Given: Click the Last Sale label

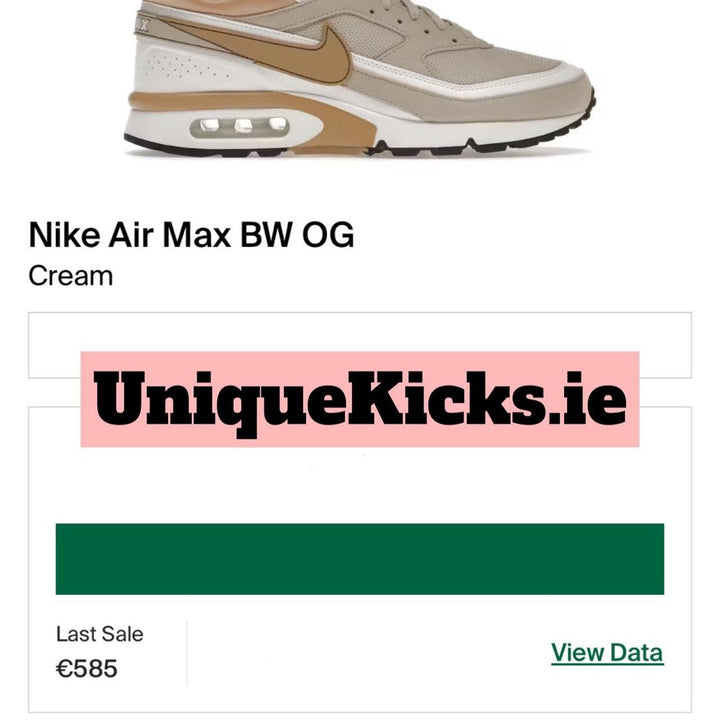Looking at the screenshot, I should 100,634.
